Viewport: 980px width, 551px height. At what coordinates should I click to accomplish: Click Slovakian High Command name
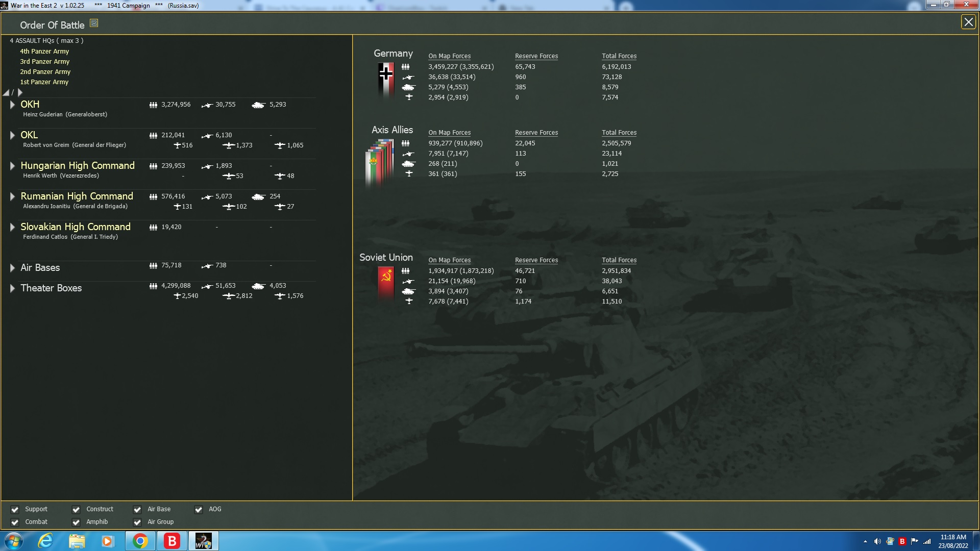click(76, 227)
